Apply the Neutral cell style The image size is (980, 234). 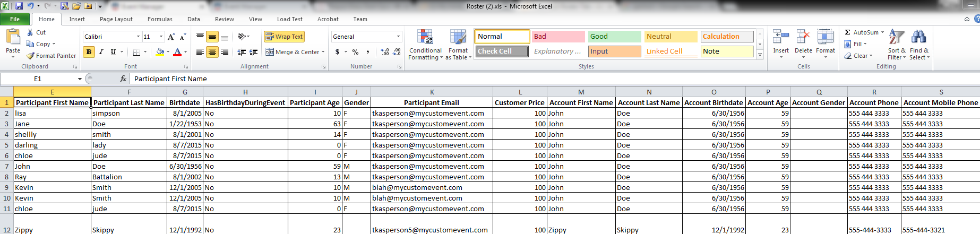(671, 37)
